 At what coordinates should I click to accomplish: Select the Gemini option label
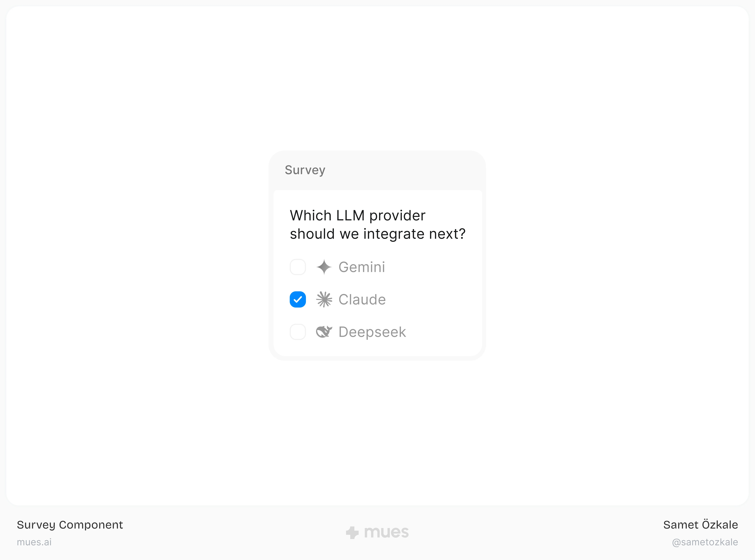click(x=362, y=267)
